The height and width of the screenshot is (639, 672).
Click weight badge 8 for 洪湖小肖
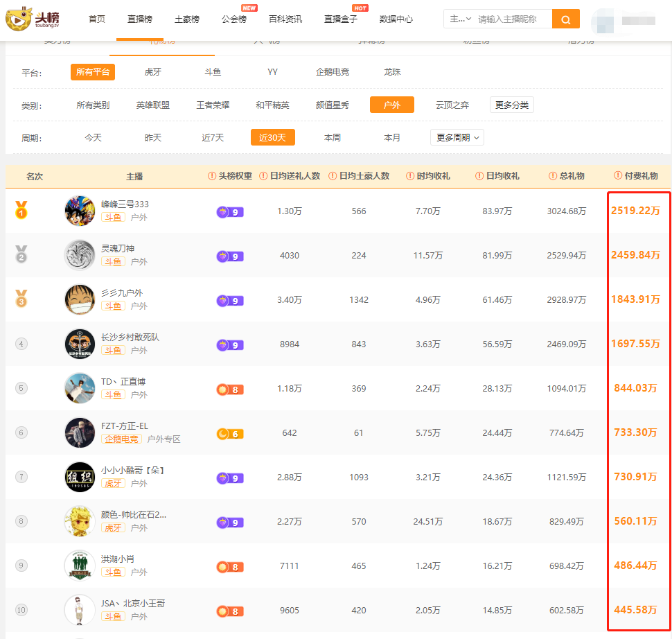tap(230, 567)
